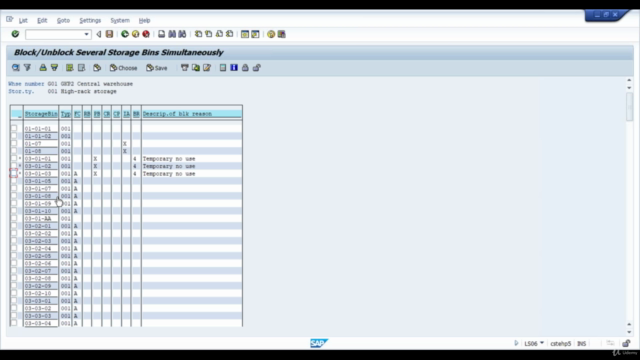Select the storage bin cell 03-01-AA
The height and width of the screenshot is (360, 640).
[41, 218]
